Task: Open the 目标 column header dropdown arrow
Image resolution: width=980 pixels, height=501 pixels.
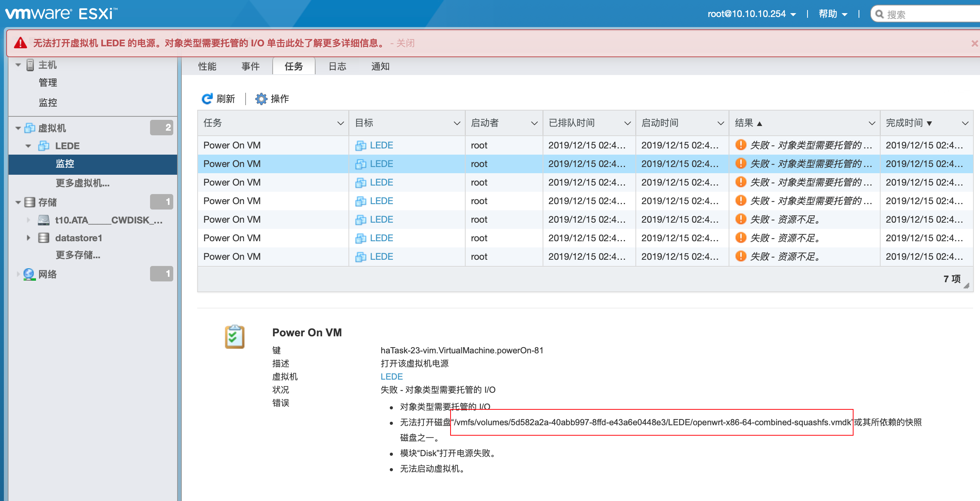Action: pos(457,123)
